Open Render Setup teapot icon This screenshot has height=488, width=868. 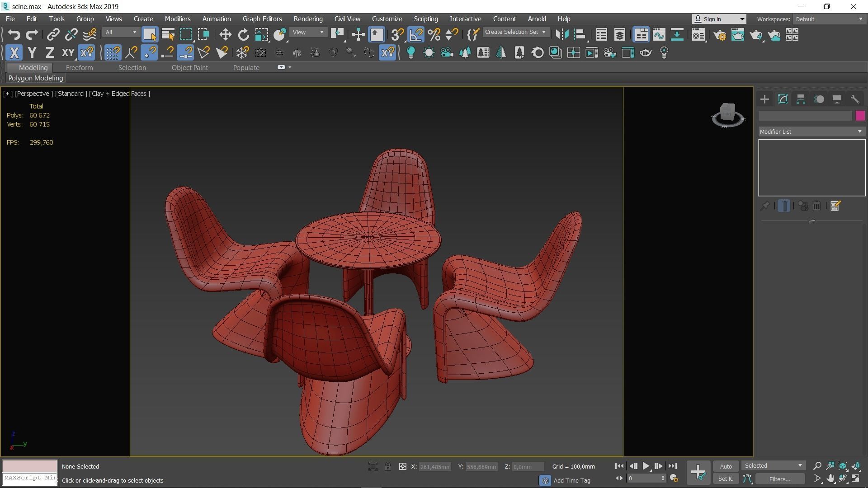720,35
